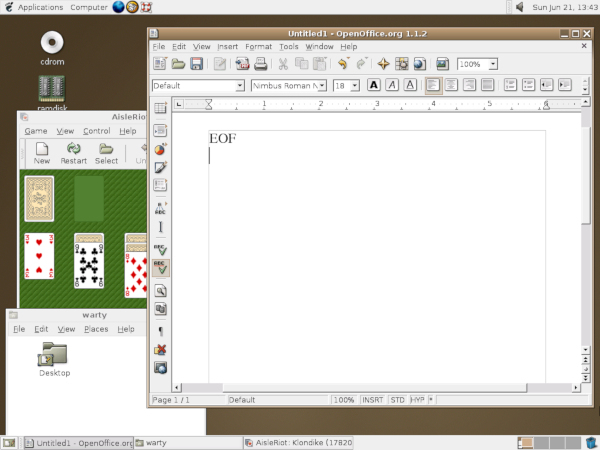Toggle AutoSpellcheck icon in side toolbar
This screenshot has height=450, width=600.
coord(160,268)
